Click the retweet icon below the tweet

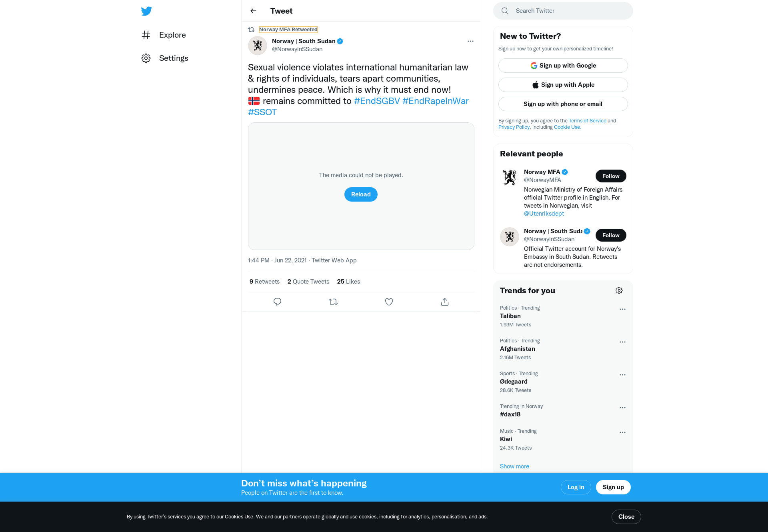pos(333,302)
